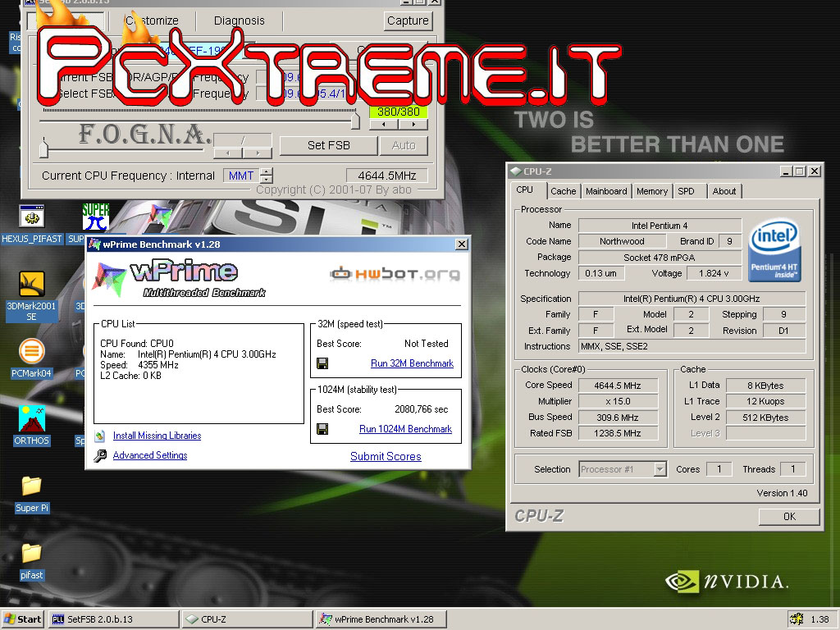Close the wPrime Benchmark window
The height and width of the screenshot is (630, 840).
tap(461, 244)
